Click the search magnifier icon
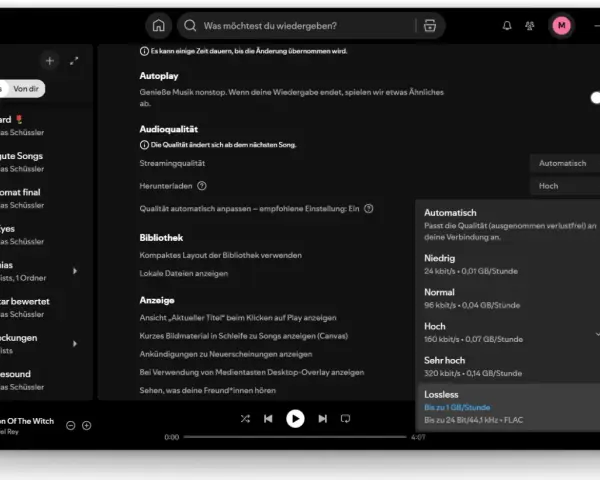The height and width of the screenshot is (480, 600). click(190, 26)
